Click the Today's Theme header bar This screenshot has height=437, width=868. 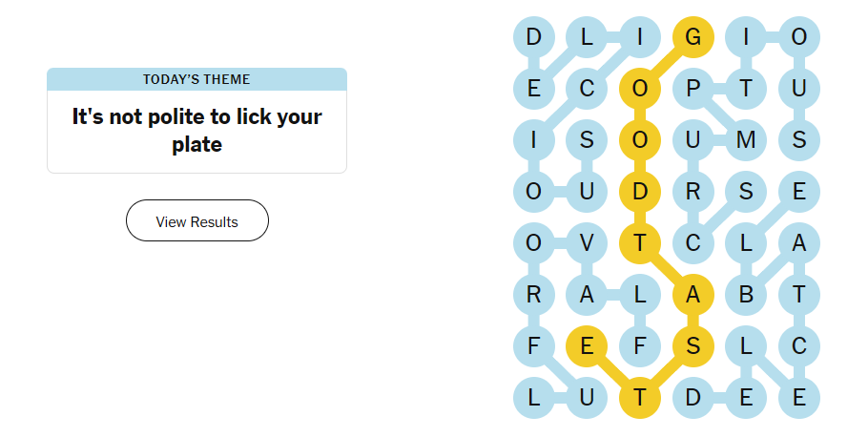pyautogui.click(x=196, y=79)
